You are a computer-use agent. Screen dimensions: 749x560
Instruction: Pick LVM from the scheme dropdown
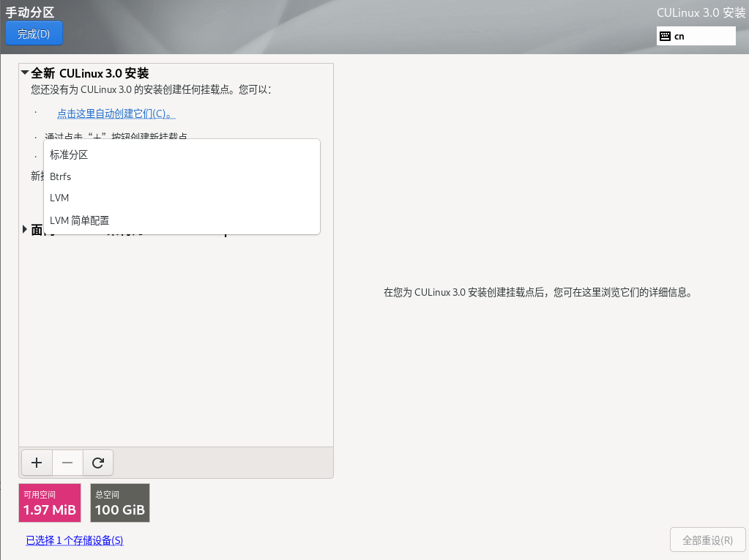[182, 198]
